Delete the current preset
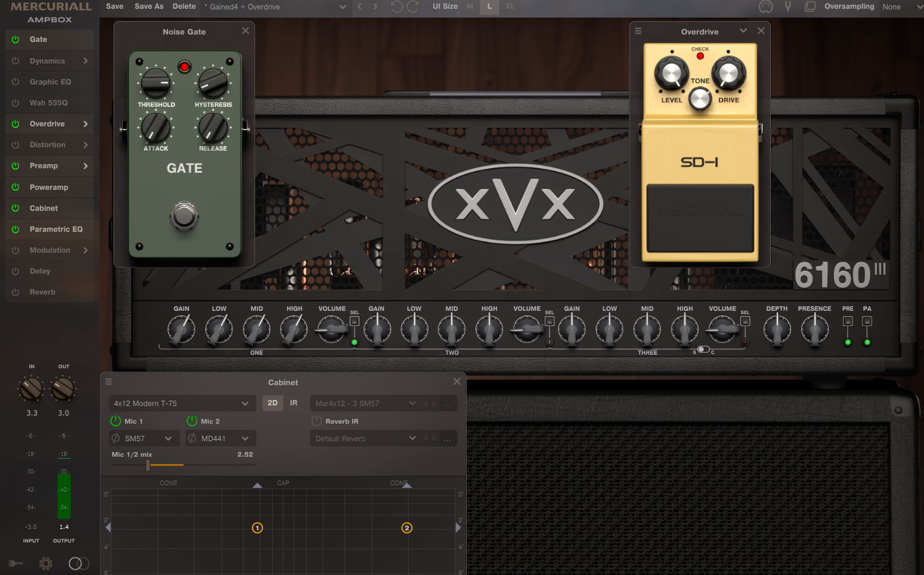This screenshot has height=575, width=924. click(184, 6)
